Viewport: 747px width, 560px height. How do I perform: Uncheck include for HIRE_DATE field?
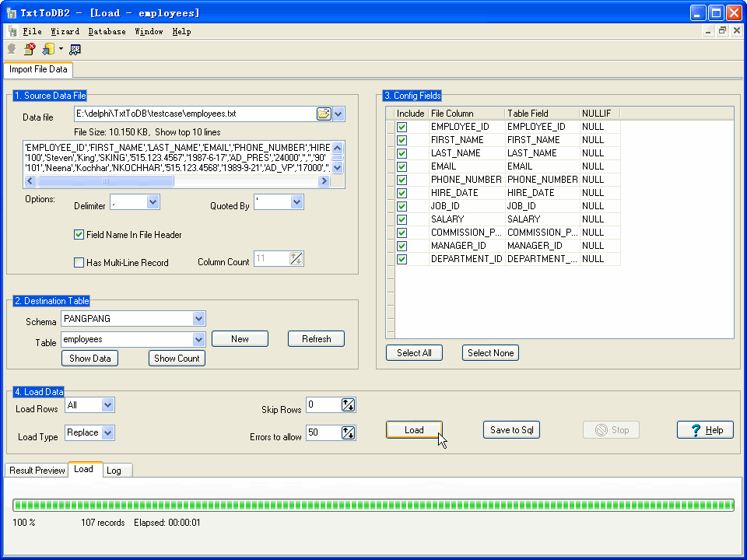pos(402,194)
